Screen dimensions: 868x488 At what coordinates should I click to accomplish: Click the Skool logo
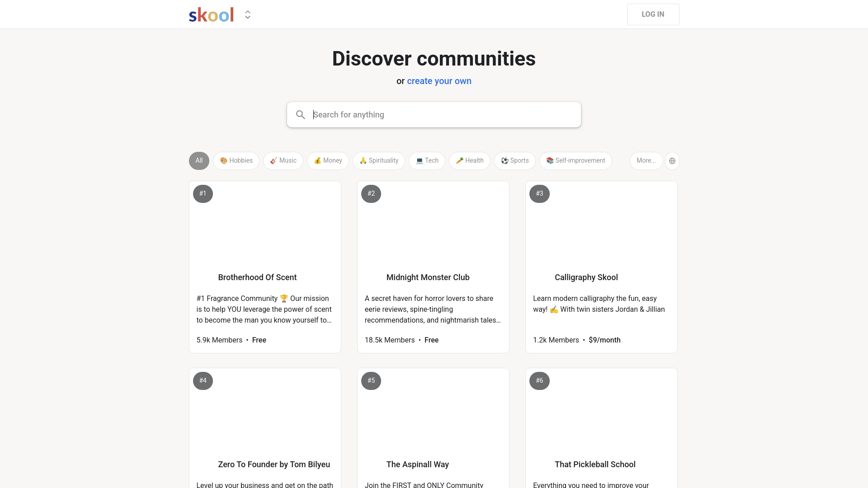click(211, 15)
